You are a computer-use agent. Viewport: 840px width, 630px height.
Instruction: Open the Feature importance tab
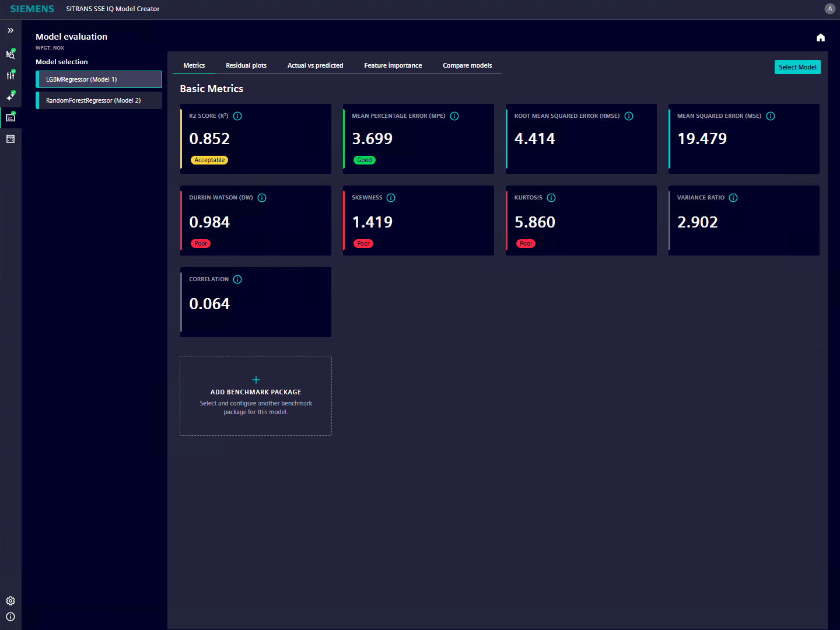393,65
